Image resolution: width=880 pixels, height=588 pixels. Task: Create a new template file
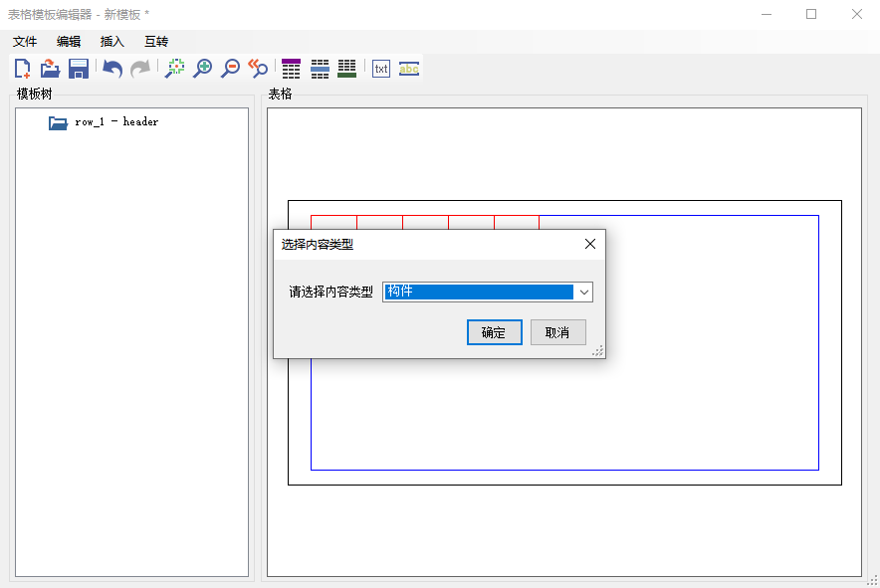(23, 69)
